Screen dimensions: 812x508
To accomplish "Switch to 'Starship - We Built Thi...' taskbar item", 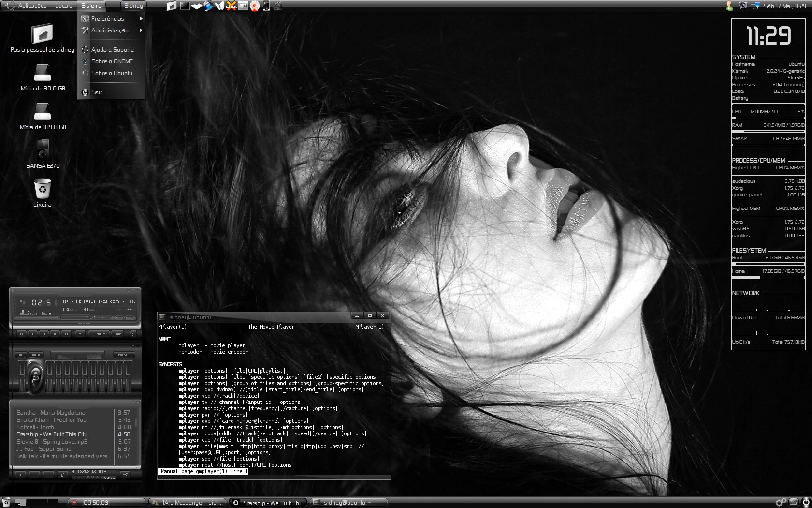I will (x=268, y=503).
